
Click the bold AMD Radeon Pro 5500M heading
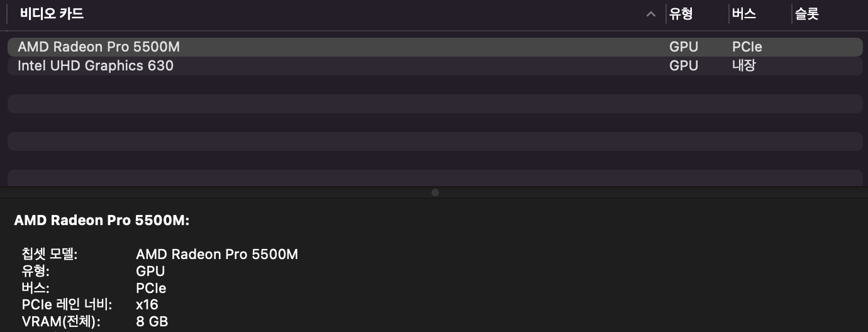[x=102, y=221]
